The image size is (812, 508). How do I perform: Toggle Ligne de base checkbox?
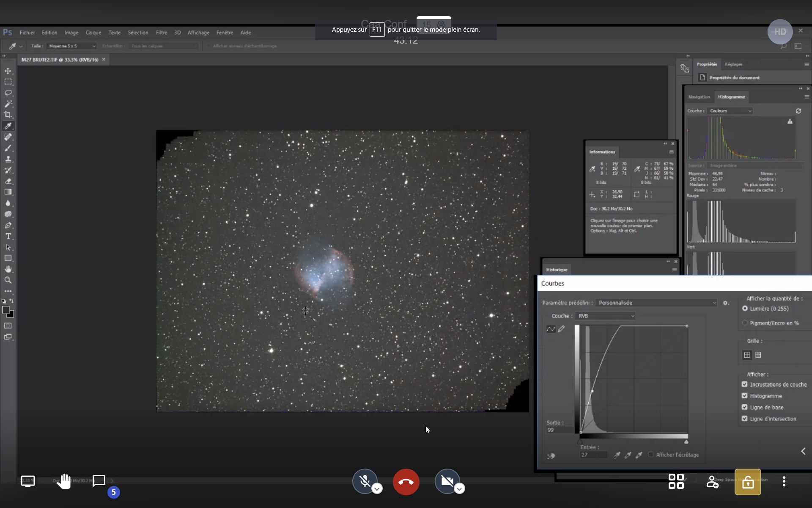point(744,407)
